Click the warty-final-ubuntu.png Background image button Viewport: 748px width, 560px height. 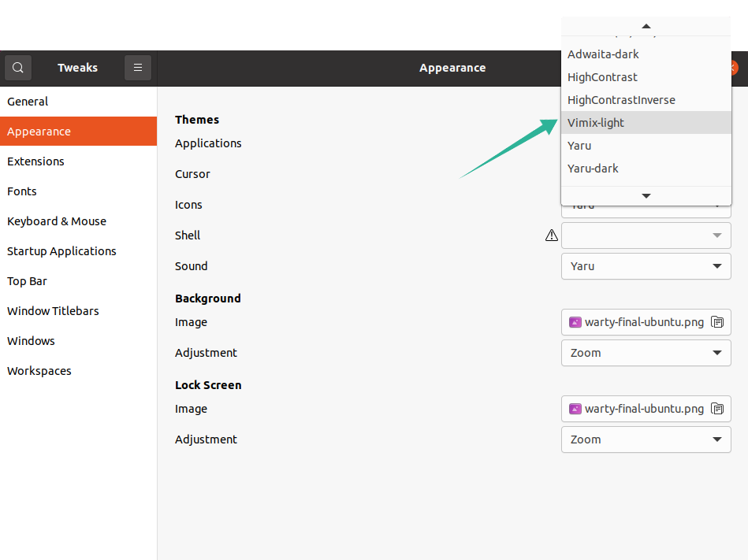click(637, 322)
